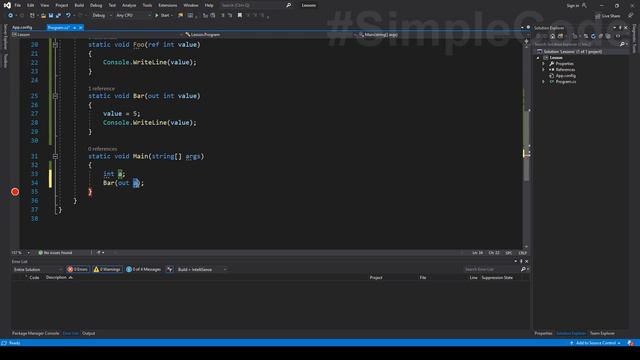Open the Build + IntelliSense dropdown

(x=202, y=269)
